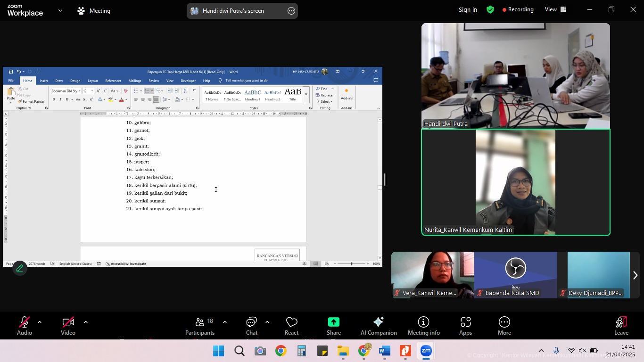This screenshot has width=644, height=362.
Task: Sort the selected paragraphs
Action: click(x=185, y=91)
